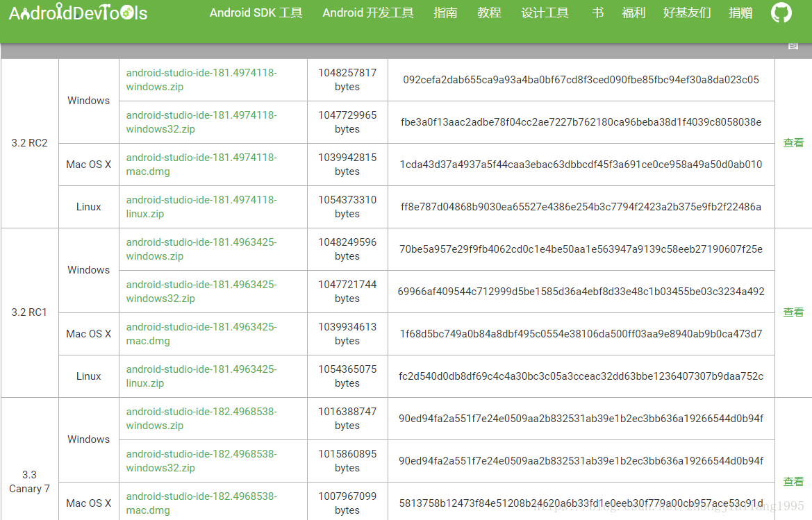Download android-studio-ide-181.4974118-windows32.zip

coord(201,122)
